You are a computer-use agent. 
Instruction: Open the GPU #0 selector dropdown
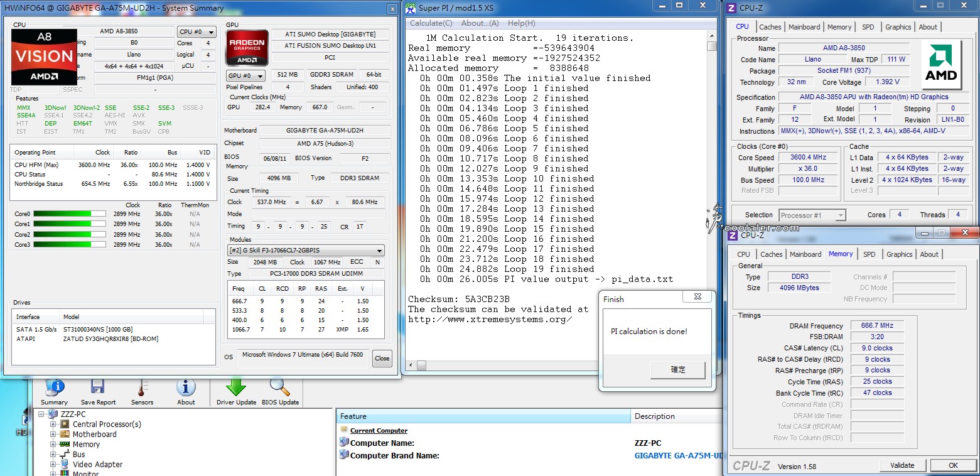click(x=245, y=75)
